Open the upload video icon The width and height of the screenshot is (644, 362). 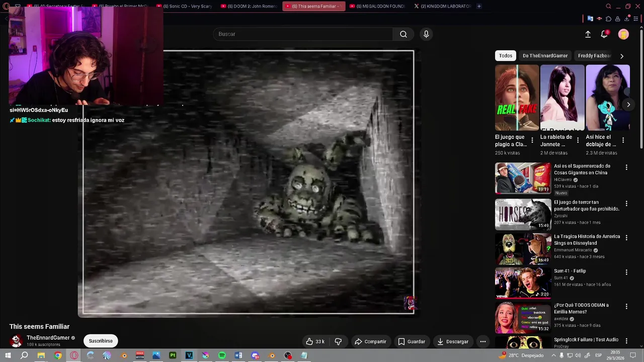coord(588,34)
